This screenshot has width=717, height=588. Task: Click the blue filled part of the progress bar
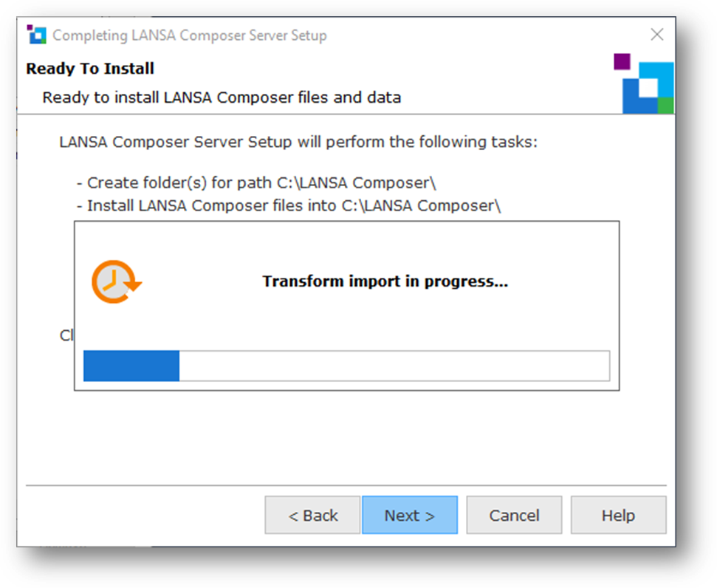pyautogui.click(x=131, y=366)
